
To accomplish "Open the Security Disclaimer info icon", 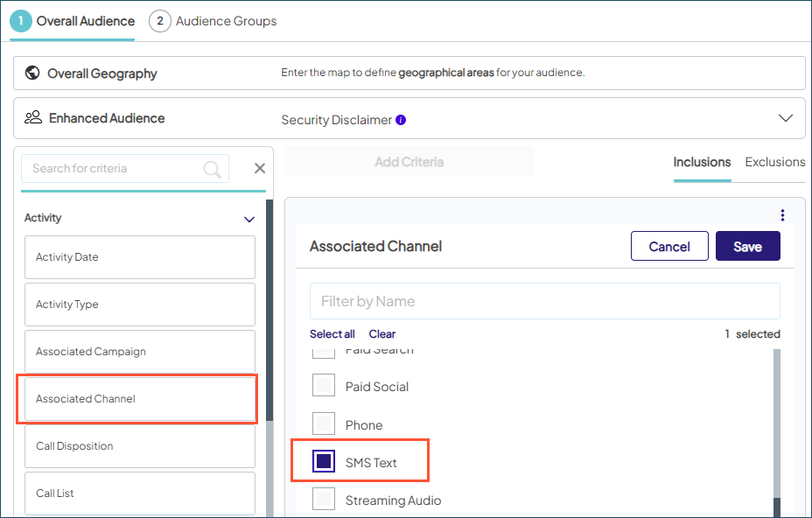I will [x=400, y=119].
